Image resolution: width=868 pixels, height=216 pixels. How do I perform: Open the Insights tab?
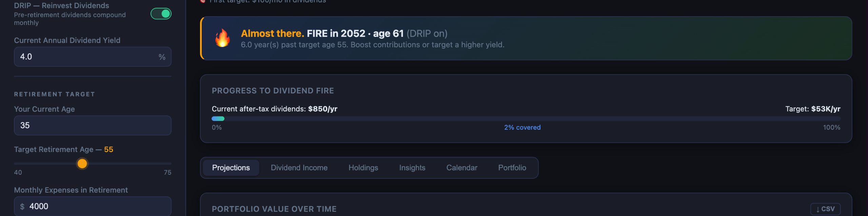(x=412, y=168)
